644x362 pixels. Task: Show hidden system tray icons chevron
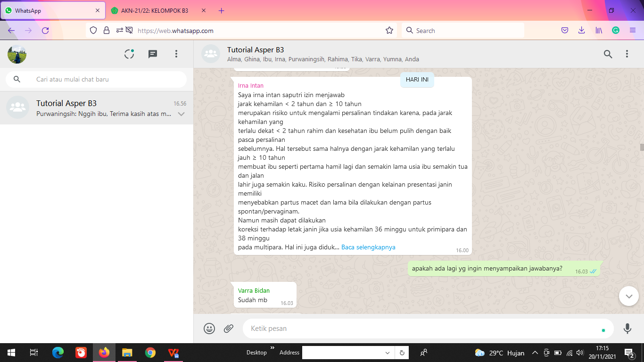pyautogui.click(x=535, y=353)
